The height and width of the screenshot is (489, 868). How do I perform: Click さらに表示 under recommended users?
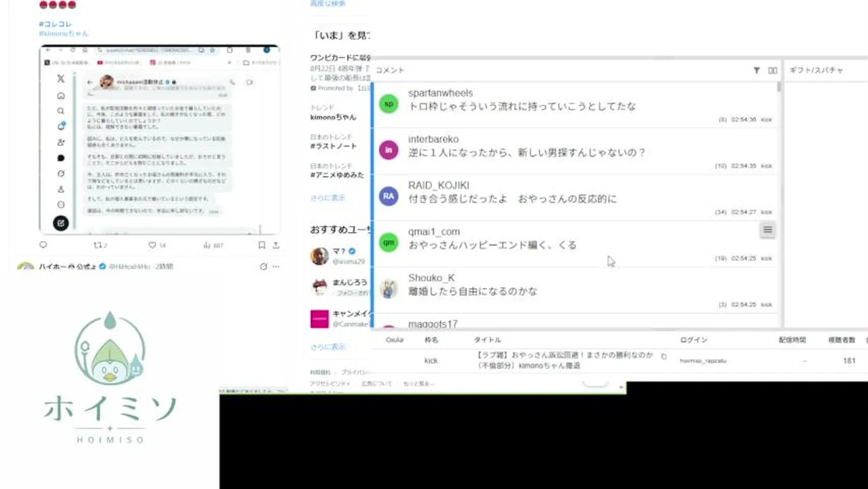point(328,346)
